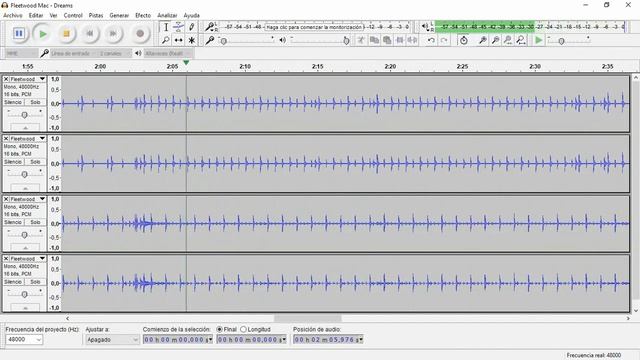The width and height of the screenshot is (640, 360).
Task: Solo the third Fleetwood track
Action: [x=35, y=222]
